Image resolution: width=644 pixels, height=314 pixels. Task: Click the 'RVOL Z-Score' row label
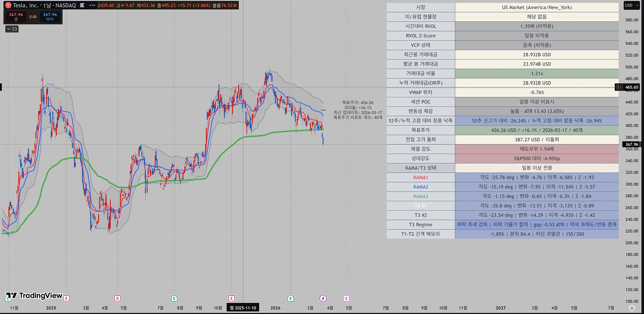421,36
